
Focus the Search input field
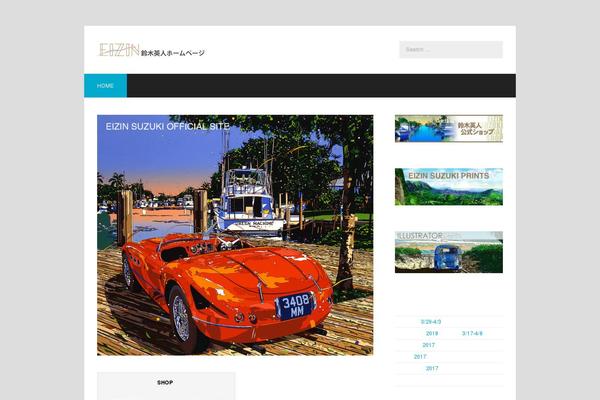click(x=451, y=49)
